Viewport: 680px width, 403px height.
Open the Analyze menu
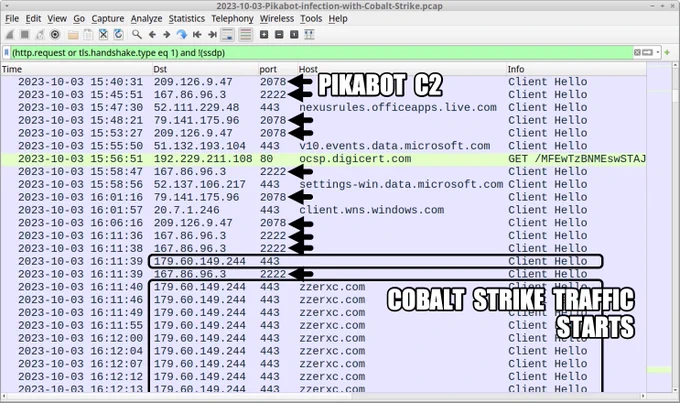tap(146, 19)
